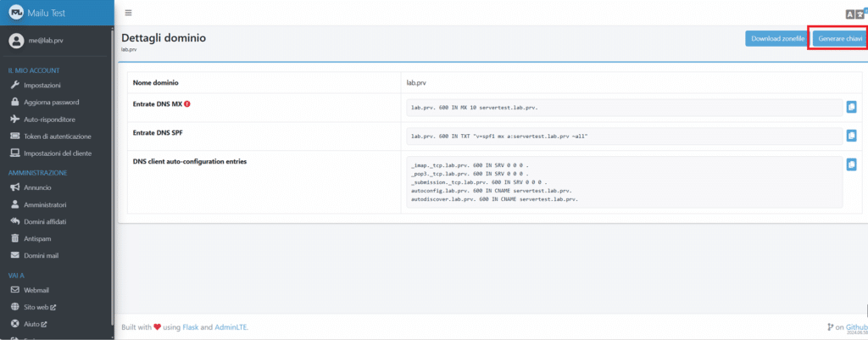Click the lock icon for Aggiorna password
This screenshot has width=868, height=340.
(15, 103)
